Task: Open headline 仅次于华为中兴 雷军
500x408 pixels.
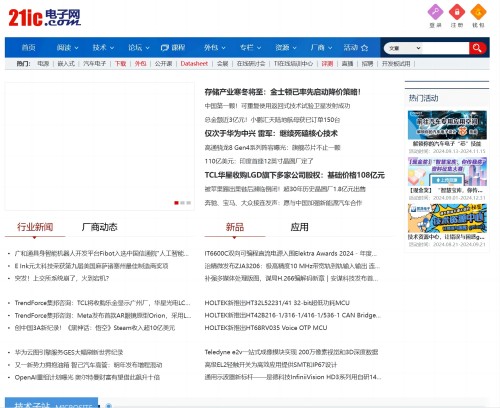Action: pyautogui.click(x=271, y=134)
